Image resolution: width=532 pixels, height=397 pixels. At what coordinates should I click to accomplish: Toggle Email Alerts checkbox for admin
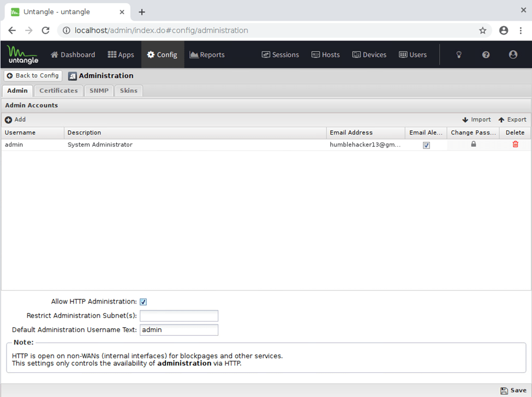coord(426,145)
